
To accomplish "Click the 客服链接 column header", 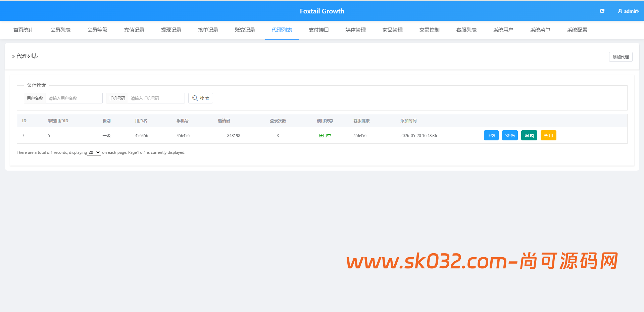I will pos(361,121).
